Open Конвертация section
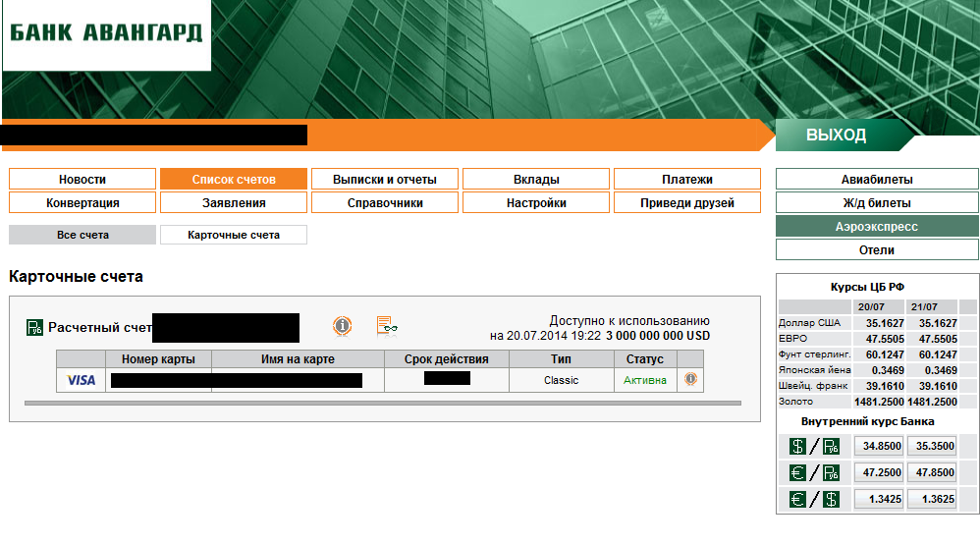Viewport: 980px width, 544px height. 82,202
